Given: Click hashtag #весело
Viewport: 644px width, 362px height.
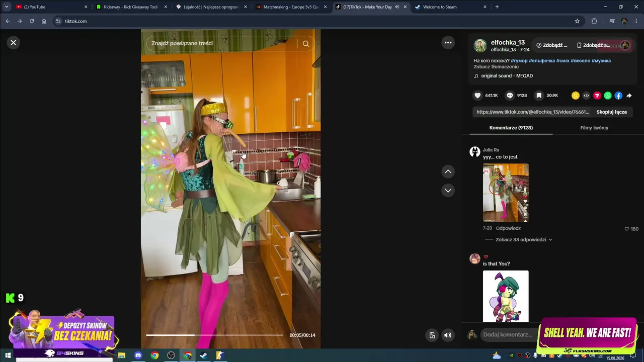Looking at the screenshot, I should pos(581,61).
